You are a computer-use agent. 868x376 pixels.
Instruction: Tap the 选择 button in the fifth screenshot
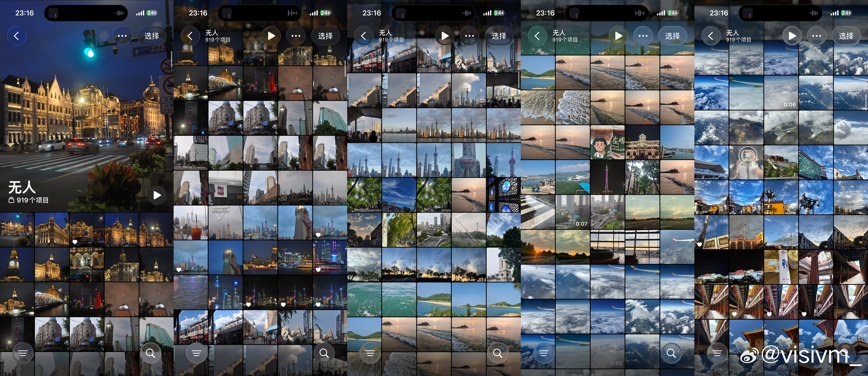pyautogui.click(x=846, y=36)
